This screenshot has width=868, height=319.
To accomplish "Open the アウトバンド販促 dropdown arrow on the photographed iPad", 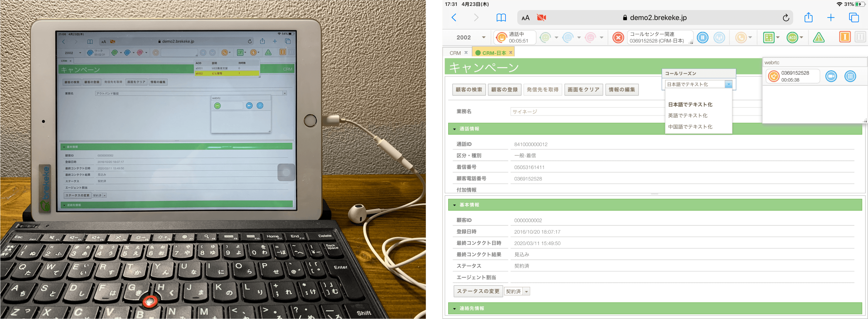I will click(x=285, y=93).
